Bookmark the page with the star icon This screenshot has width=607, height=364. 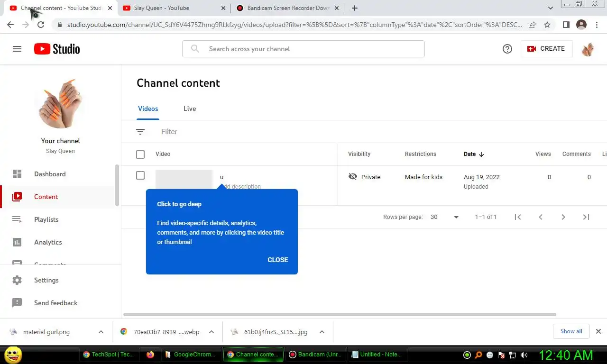(547, 25)
